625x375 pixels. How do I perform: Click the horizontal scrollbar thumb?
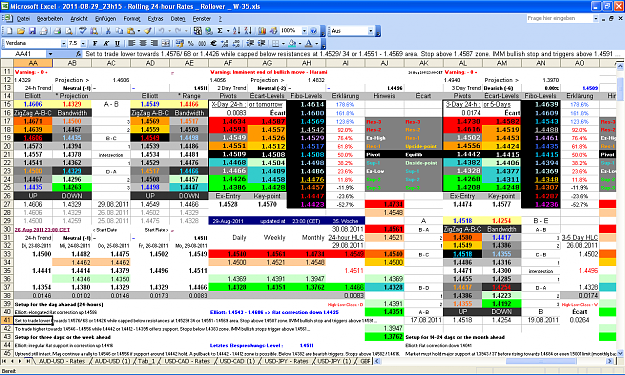click(541, 361)
